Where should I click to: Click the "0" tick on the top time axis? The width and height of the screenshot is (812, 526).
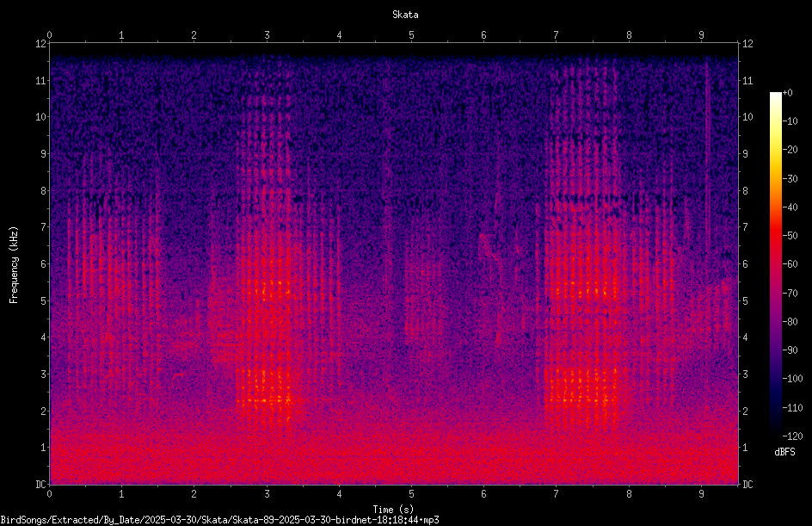[49, 35]
